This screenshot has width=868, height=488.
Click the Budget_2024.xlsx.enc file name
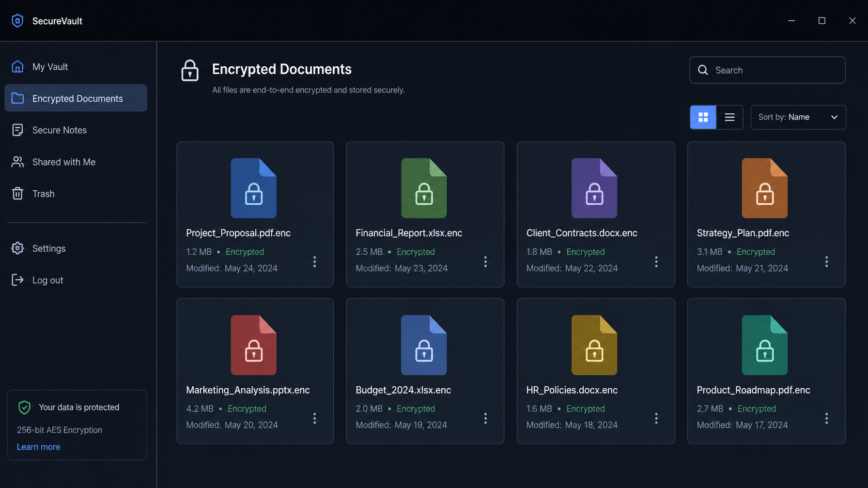pos(403,390)
